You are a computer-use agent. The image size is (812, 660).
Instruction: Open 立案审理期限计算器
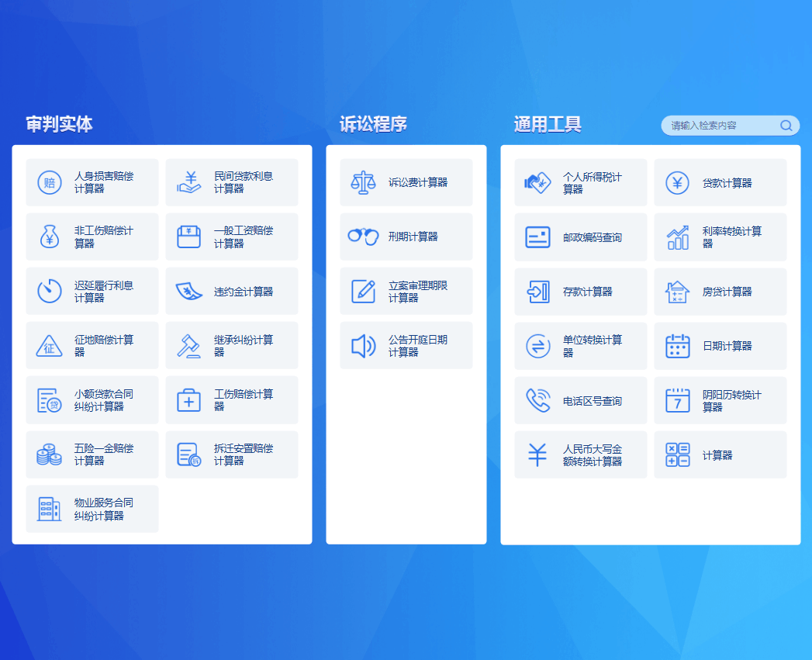(x=406, y=292)
